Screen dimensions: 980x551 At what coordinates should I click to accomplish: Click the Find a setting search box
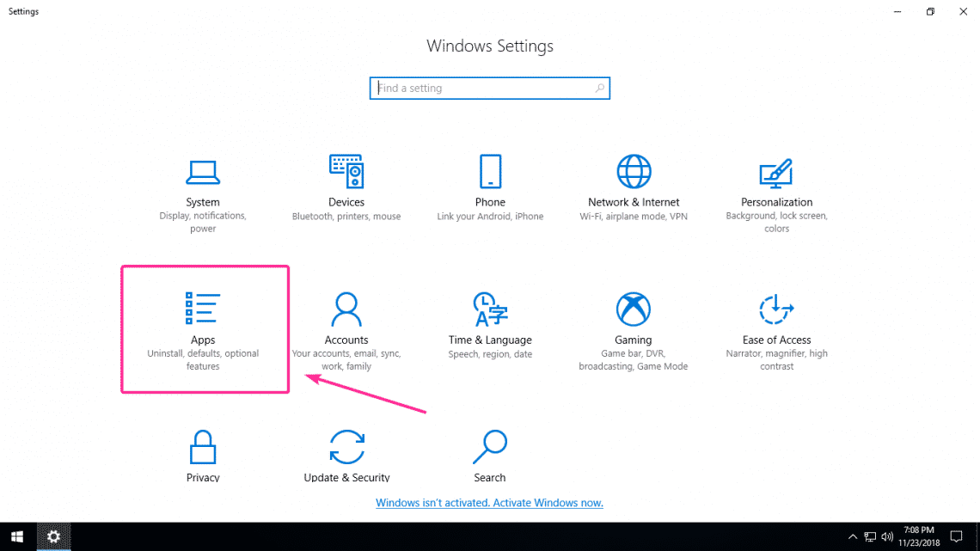(490, 88)
